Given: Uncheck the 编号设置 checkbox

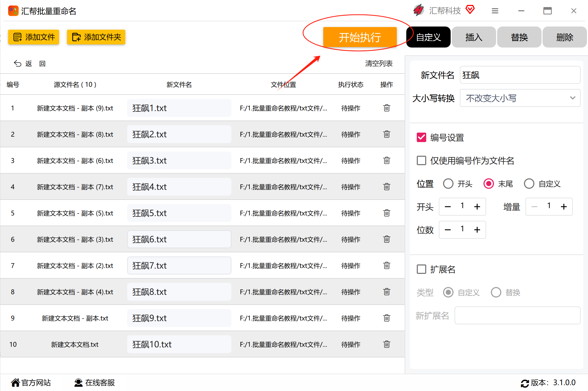Looking at the screenshot, I should click(x=421, y=137).
